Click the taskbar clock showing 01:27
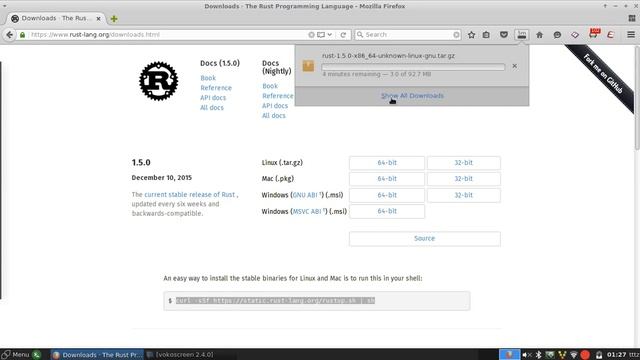This screenshot has height=360, width=640. (x=616, y=355)
